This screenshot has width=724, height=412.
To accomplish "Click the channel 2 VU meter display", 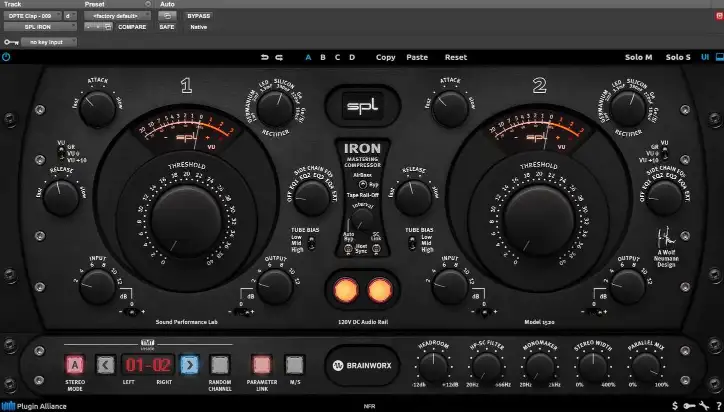I will pyautogui.click(x=538, y=132).
